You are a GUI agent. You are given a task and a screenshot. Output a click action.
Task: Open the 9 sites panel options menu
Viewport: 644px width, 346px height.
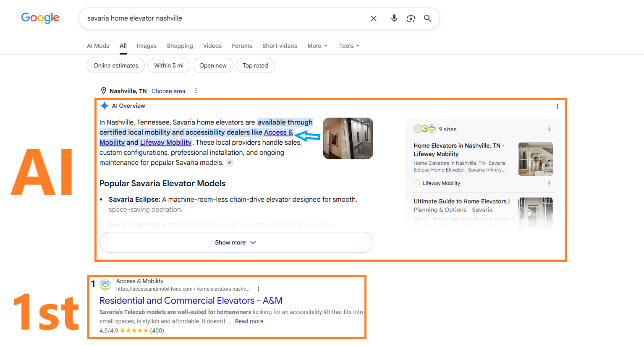[x=549, y=129]
